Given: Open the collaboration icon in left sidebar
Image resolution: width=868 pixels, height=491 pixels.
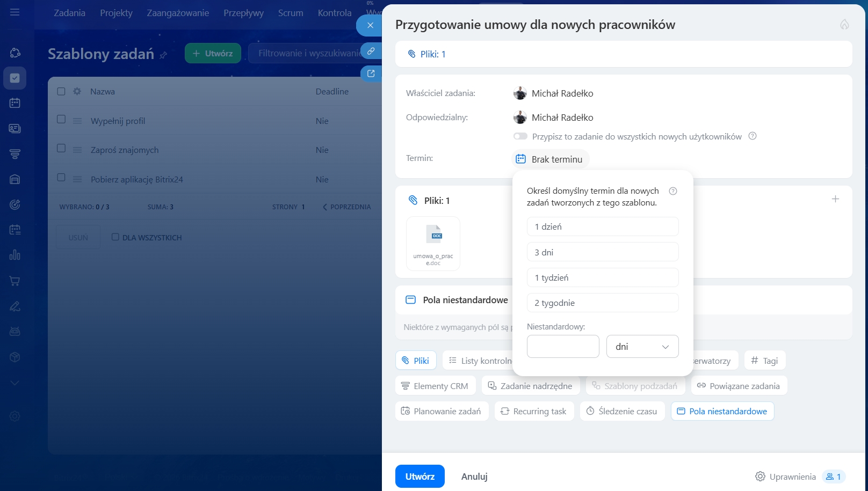Looking at the screenshot, I should (15, 53).
